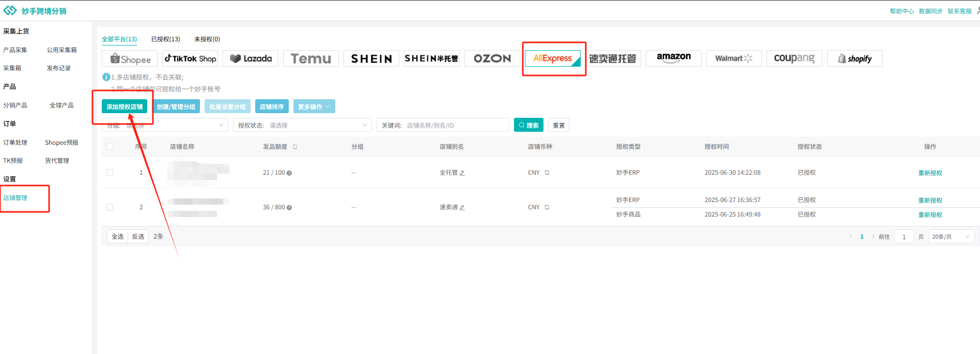Check the row 2 store checkbox
Image resolution: width=980 pixels, height=354 pixels.
click(110, 207)
